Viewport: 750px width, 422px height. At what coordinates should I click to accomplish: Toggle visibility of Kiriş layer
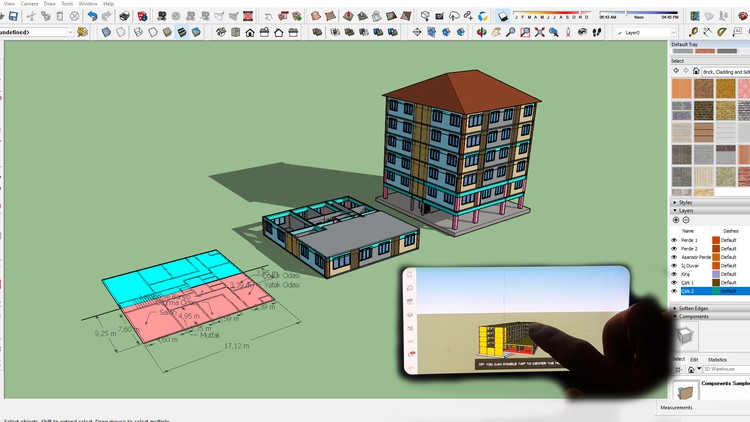674,273
